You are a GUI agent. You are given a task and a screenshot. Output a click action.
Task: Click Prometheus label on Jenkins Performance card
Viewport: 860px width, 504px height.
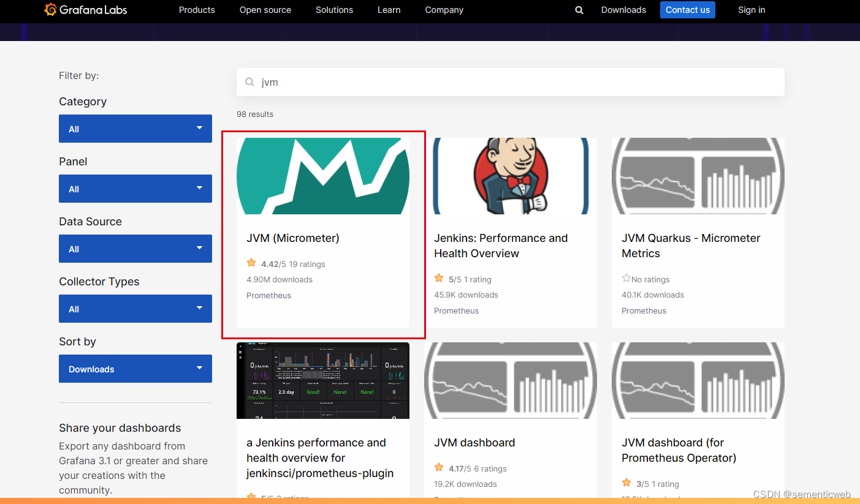(x=456, y=311)
